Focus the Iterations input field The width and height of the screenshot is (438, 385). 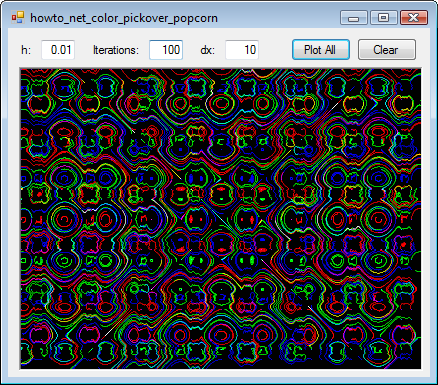point(166,50)
